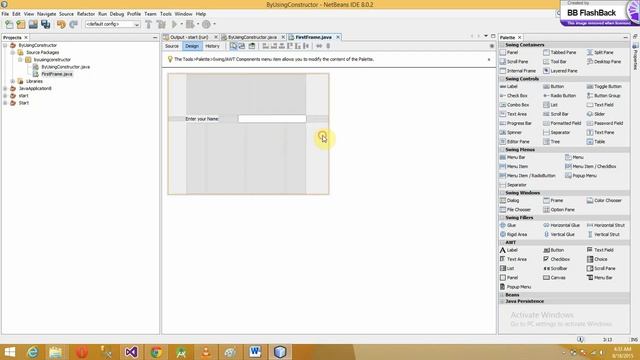
Task: Pick the Swing Check Box palette component
Action: click(513, 96)
